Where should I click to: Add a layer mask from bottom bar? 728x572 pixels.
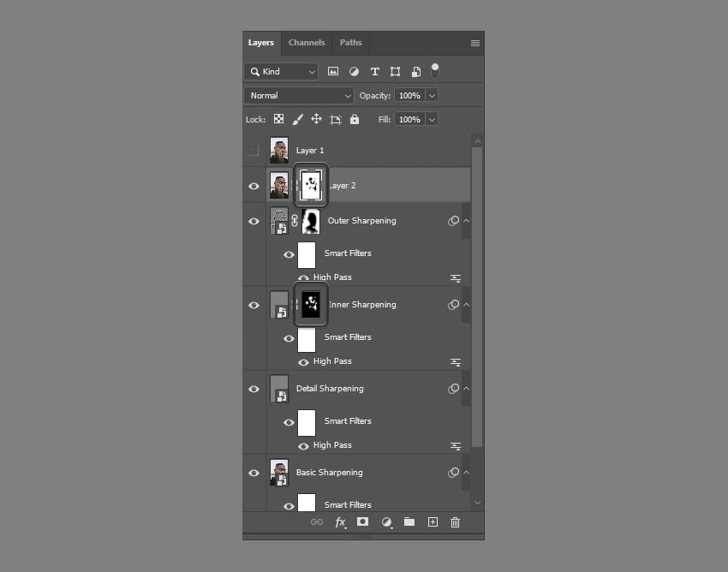363,521
